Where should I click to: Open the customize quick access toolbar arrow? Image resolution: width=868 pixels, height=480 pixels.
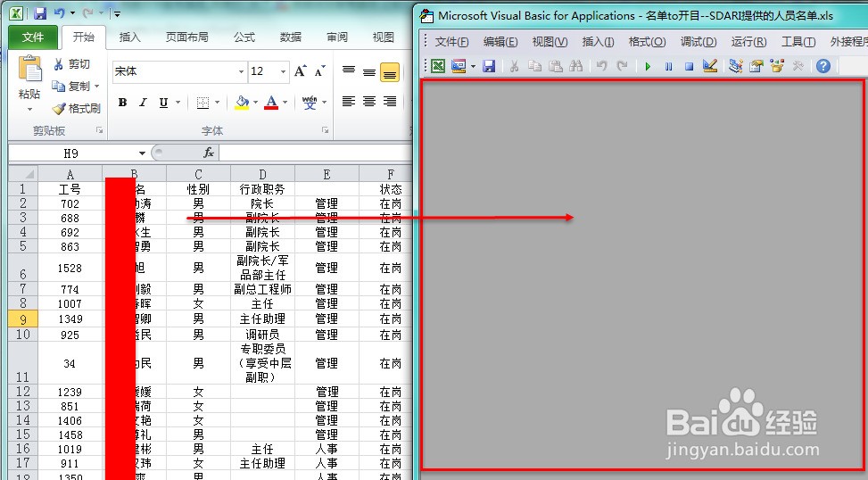point(118,13)
